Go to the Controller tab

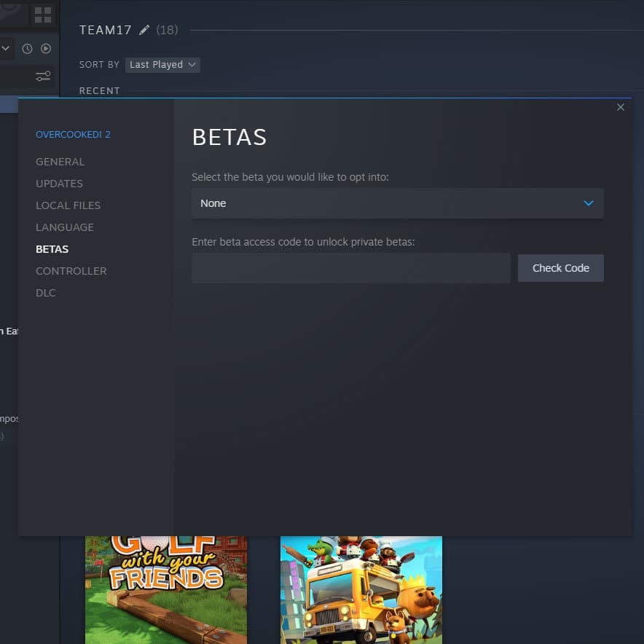coord(71,271)
